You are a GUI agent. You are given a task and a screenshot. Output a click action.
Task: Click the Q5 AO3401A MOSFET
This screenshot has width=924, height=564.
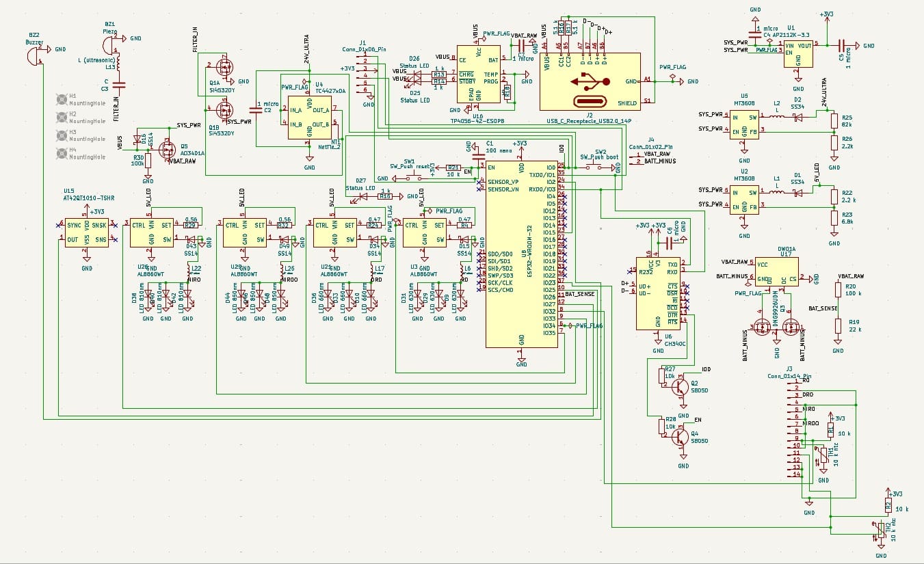coord(166,148)
